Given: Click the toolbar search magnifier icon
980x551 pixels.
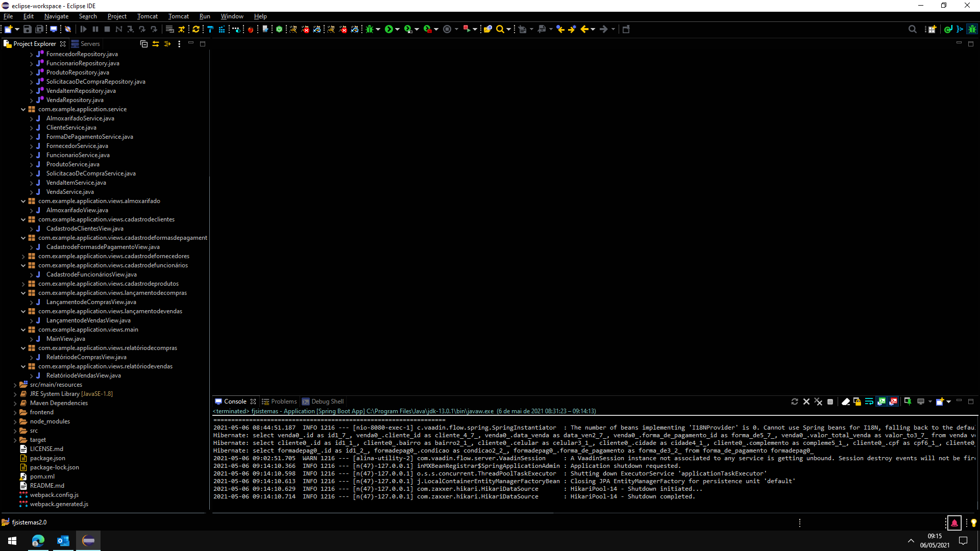Looking at the screenshot, I should (x=500, y=29).
